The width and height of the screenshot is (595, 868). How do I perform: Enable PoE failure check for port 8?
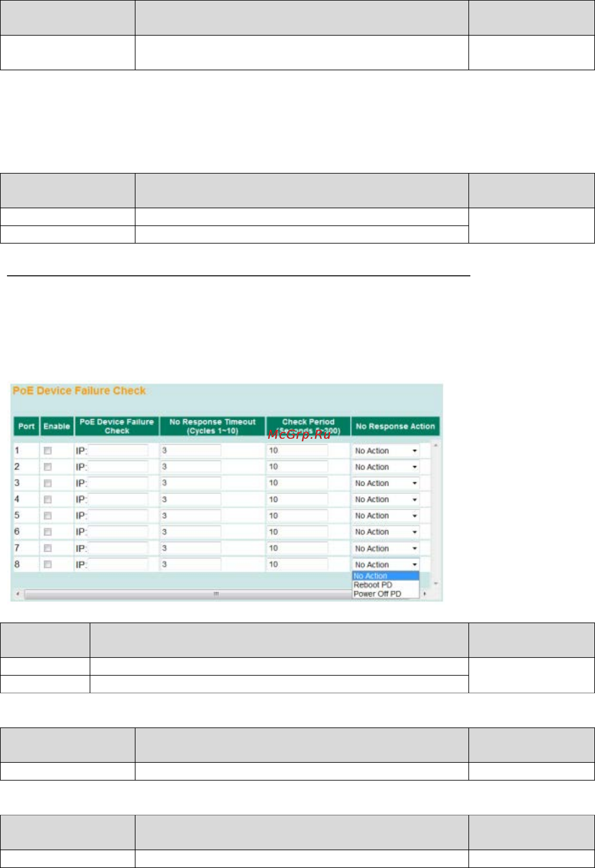(x=47, y=564)
